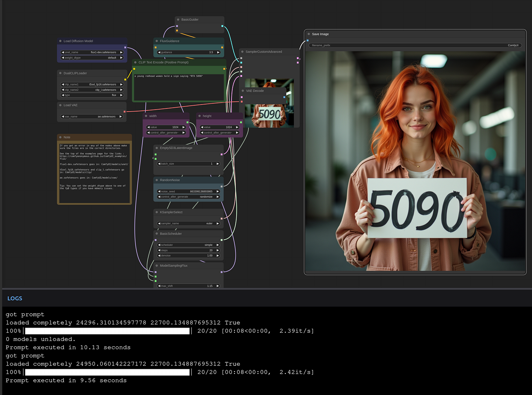Increase batch_size on EmptySD3LatentImage

click(x=217, y=164)
